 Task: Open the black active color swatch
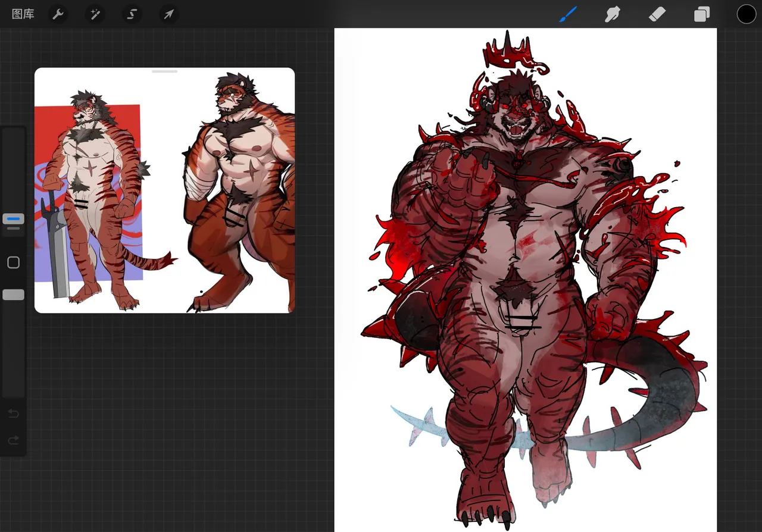(x=747, y=14)
